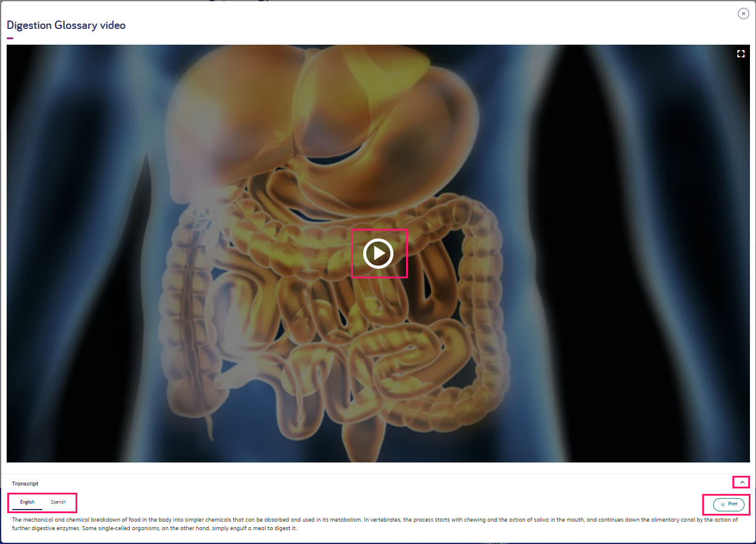
Task: Click the transcript paragraph about digestion
Action: tap(375, 524)
